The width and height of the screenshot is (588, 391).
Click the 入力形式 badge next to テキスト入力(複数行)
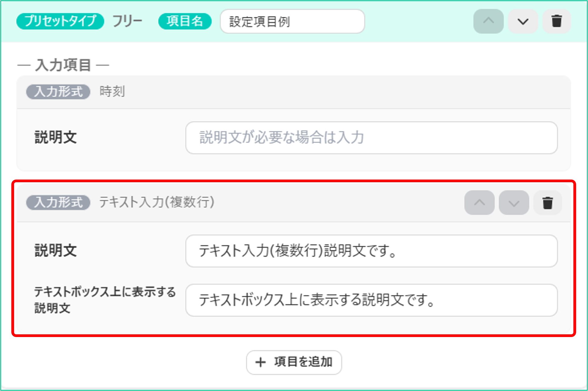coord(58,203)
